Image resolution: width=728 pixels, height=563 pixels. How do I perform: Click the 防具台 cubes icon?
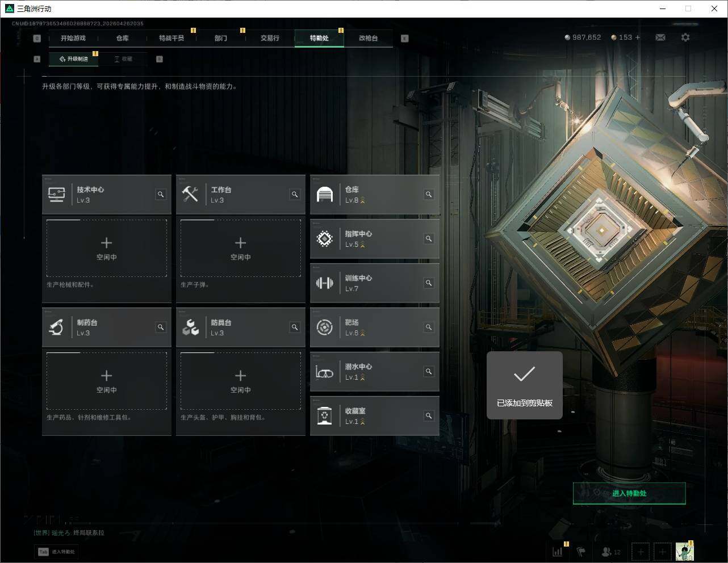190,327
